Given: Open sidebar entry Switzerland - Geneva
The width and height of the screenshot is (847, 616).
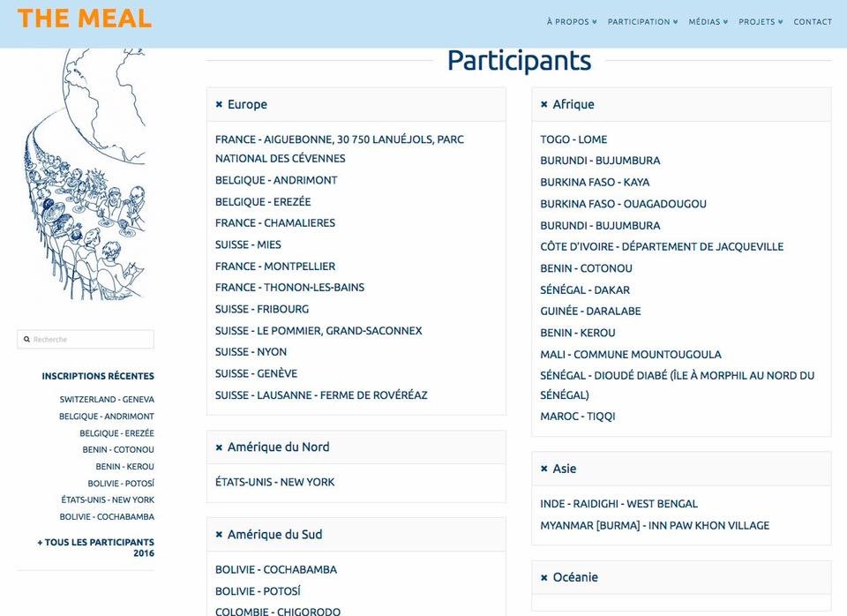Looking at the screenshot, I should click(x=107, y=399).
